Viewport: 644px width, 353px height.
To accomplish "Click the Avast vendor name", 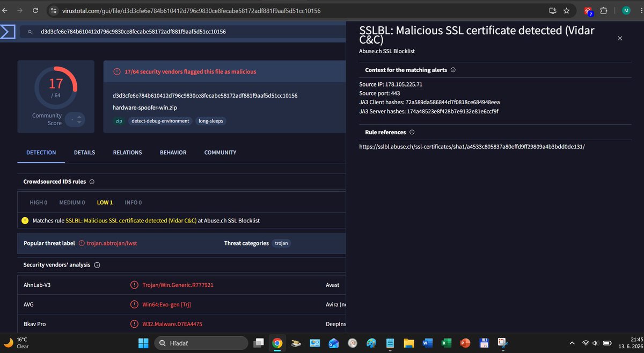I will pyautogui.click(x=333, y=285).
